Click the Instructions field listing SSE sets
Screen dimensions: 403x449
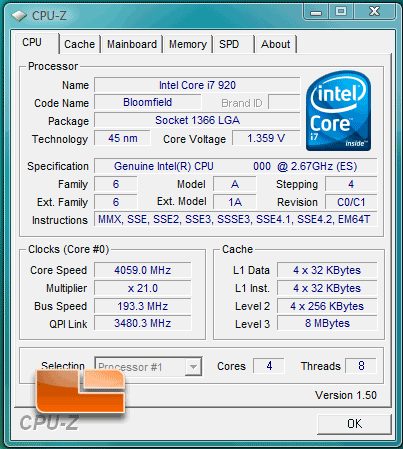[x=235, y=219]
